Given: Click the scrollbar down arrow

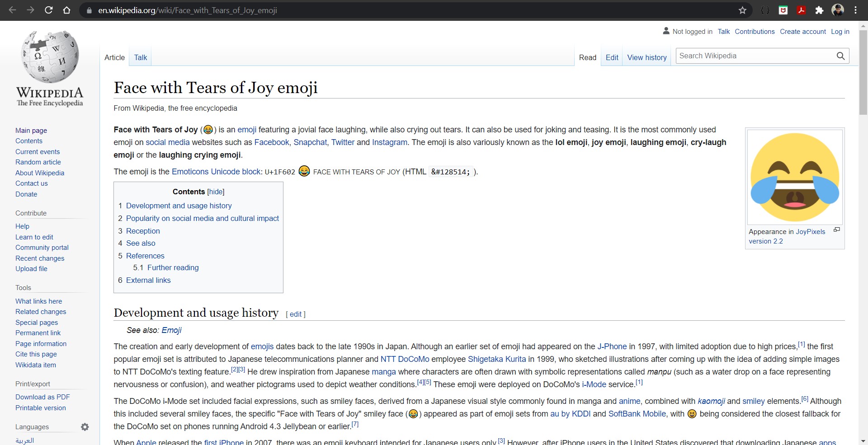Looking at the screenshot, I should 863,440.
